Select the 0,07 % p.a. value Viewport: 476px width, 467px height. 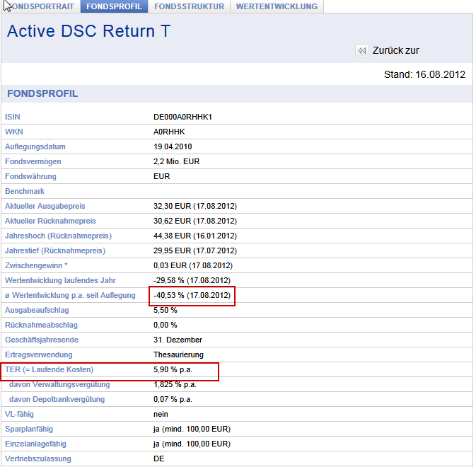[x=173, y=400]
